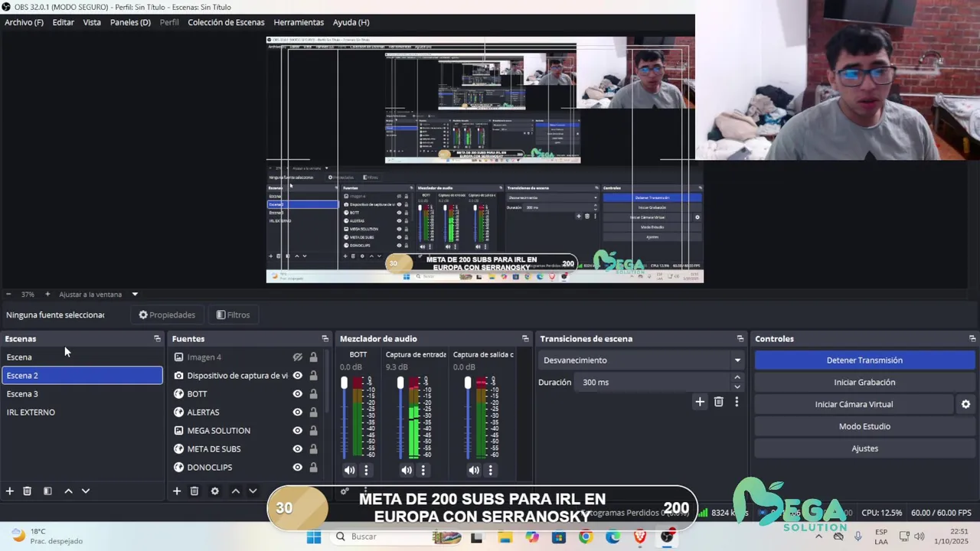Open Propiedades of selected source

click(x=166, y=315)
